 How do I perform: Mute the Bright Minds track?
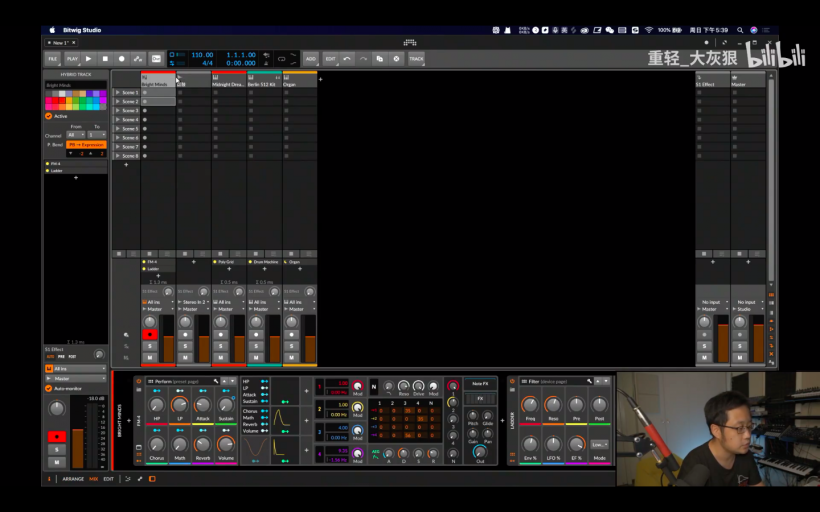pos(150,358)
